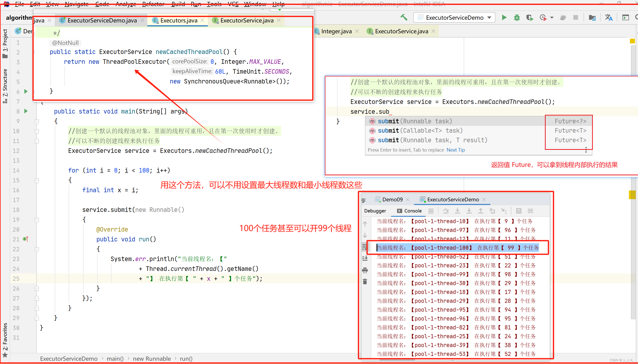
Task: Run ExecutorServiceDemo with the green play button
Action: (504, 17)
